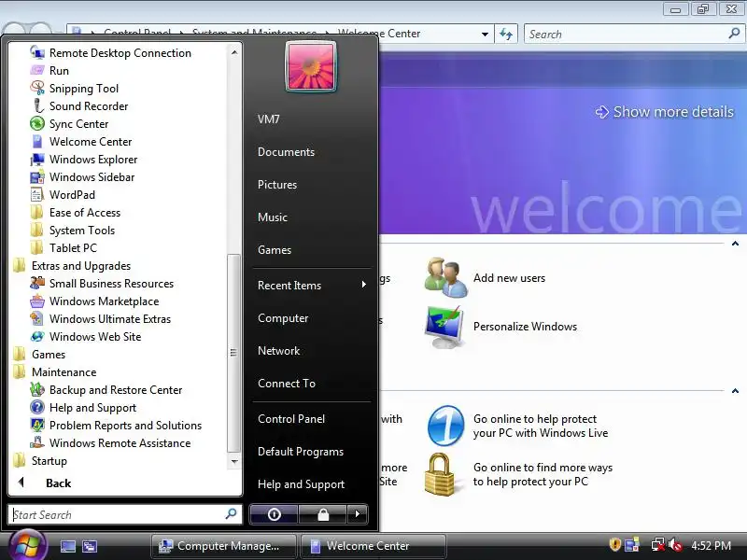Launch Windows Explorer icon
The height and width of the screenshot is (560, 747).
[37, 159]
